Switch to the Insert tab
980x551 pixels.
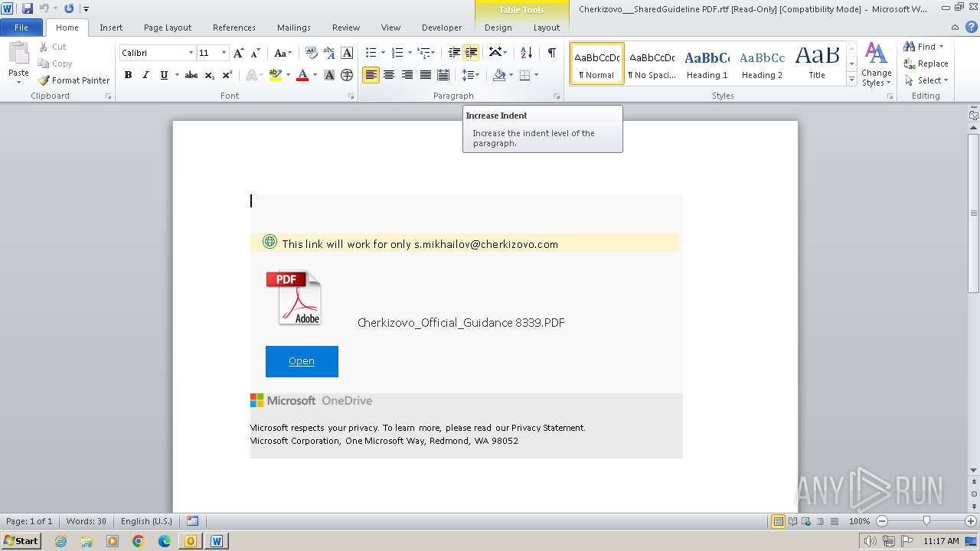(x=111, y=27)
